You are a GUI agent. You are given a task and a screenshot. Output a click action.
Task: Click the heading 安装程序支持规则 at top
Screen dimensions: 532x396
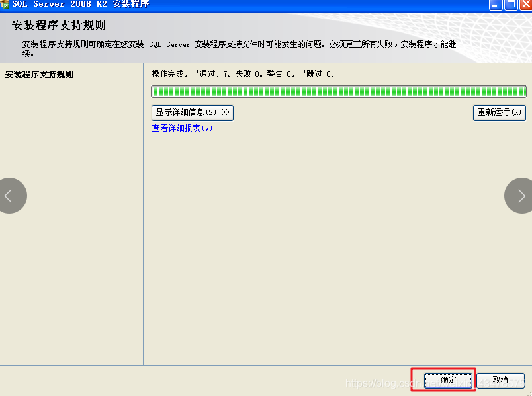(x=59, y=25)
